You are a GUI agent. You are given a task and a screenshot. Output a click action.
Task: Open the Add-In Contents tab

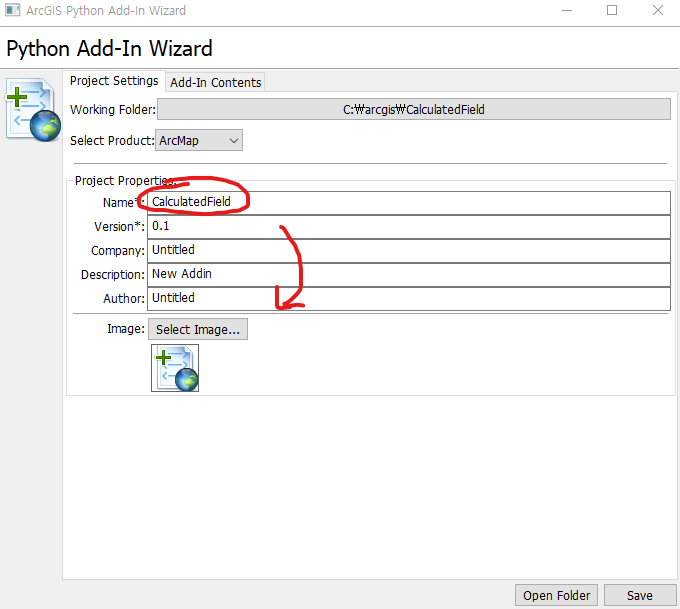[x=216, y=82]
